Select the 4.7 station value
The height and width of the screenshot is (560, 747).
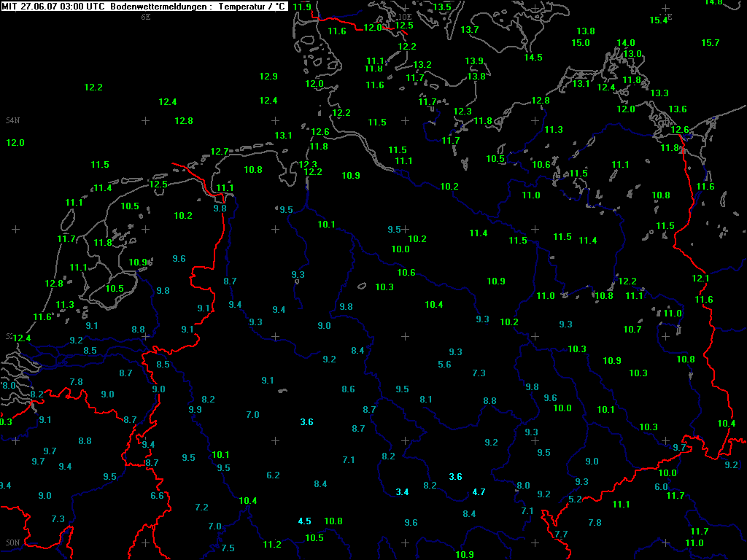[479, 492]
